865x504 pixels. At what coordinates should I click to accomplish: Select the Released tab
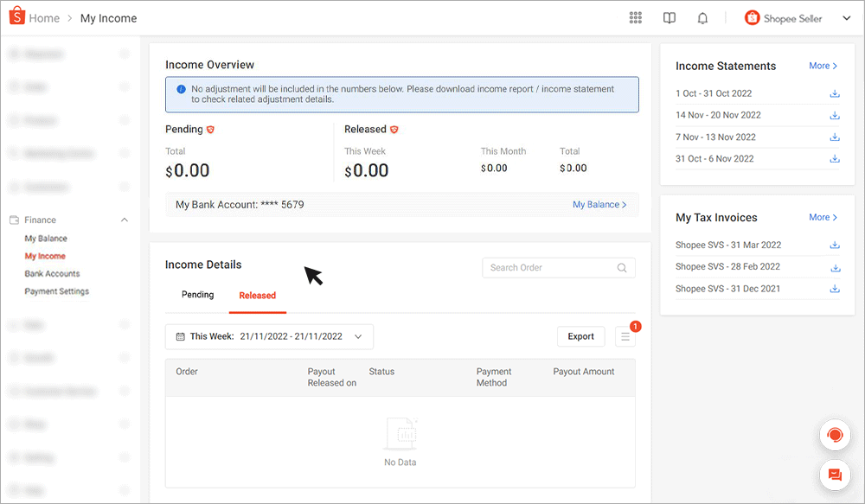pyautogui.click(x=257, y=294)
